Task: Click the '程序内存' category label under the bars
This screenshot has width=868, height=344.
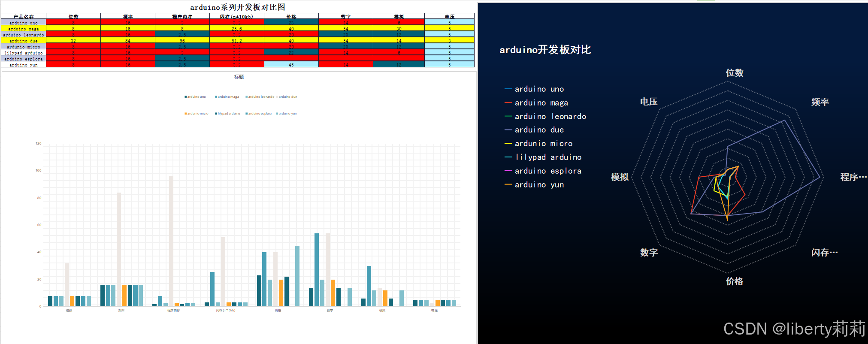Action: point(173,310)
